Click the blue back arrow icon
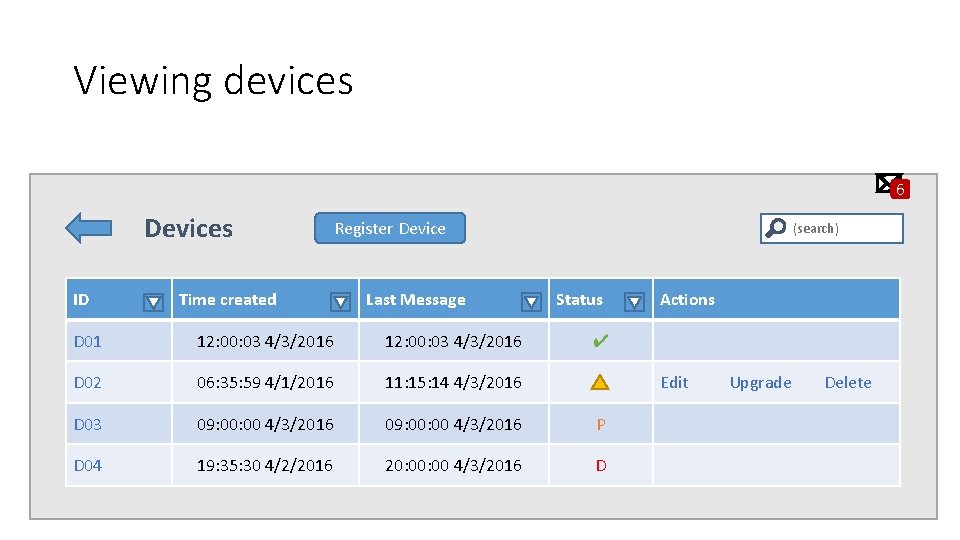The width and height of the screenshot is (960, 540). 88,228
